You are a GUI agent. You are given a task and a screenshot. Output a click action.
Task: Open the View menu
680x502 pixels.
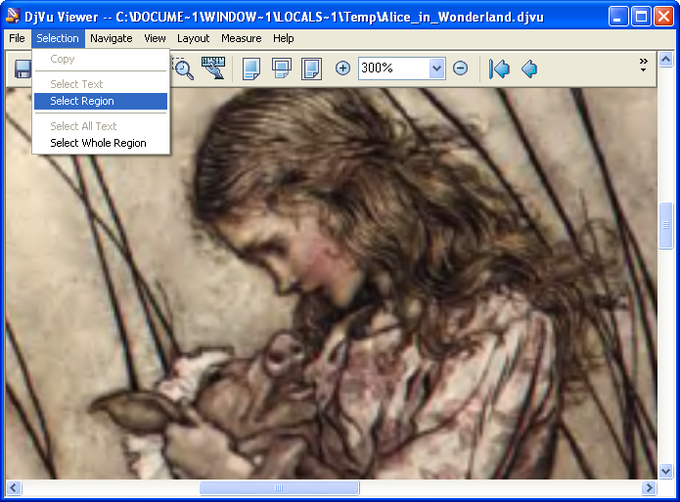155,38
